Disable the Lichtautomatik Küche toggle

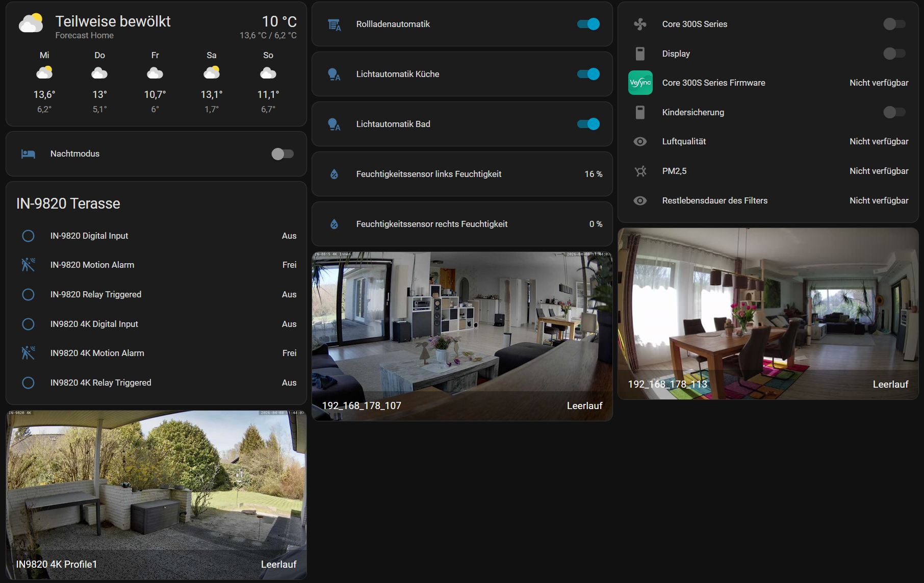point(588,74)
